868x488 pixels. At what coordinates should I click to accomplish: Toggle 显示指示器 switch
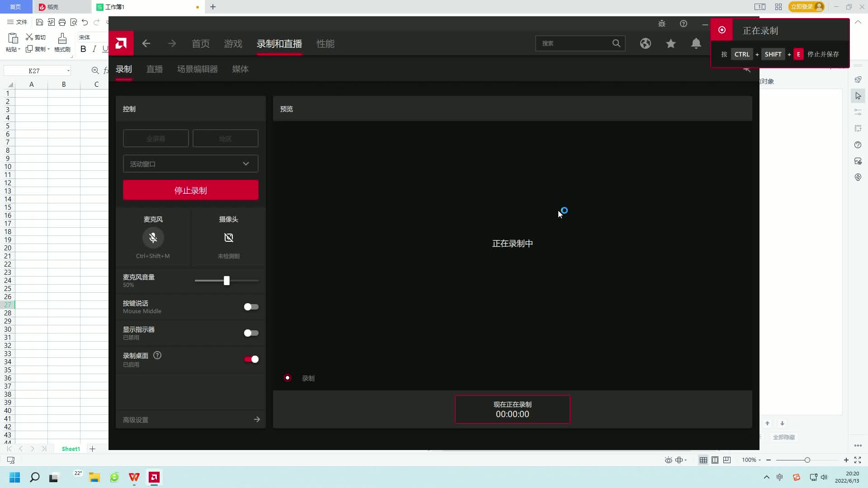coord(251,333)
